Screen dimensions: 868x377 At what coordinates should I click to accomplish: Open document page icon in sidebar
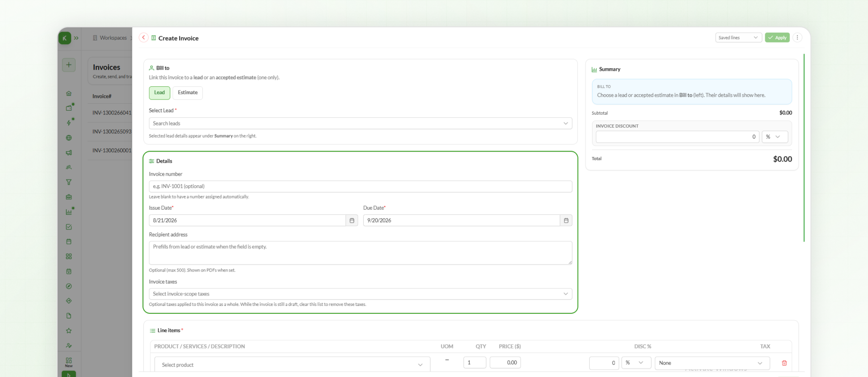[x=69, y=316]
